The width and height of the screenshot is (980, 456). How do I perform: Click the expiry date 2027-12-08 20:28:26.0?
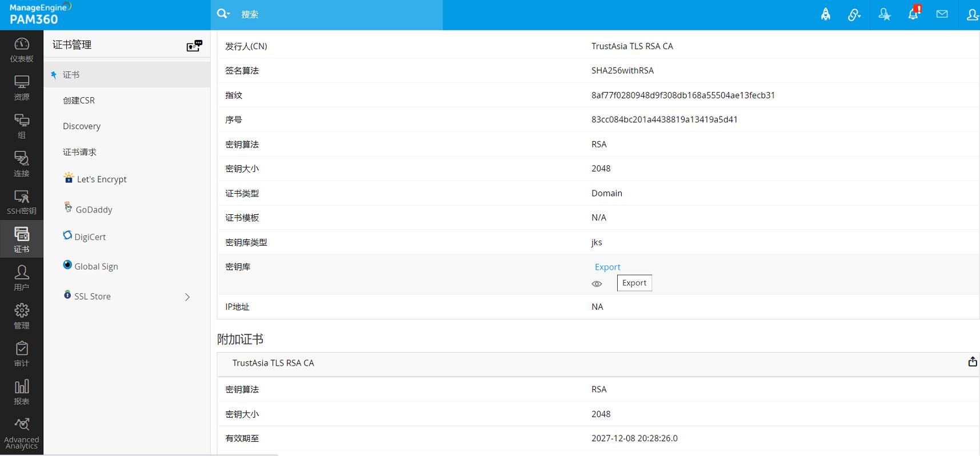click(634, 438)
